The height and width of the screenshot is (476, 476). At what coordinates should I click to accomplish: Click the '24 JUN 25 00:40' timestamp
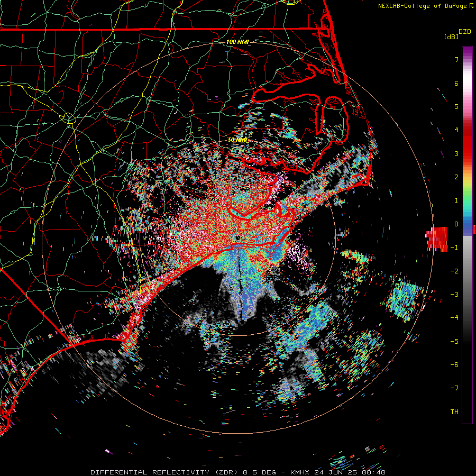(350, 472)
